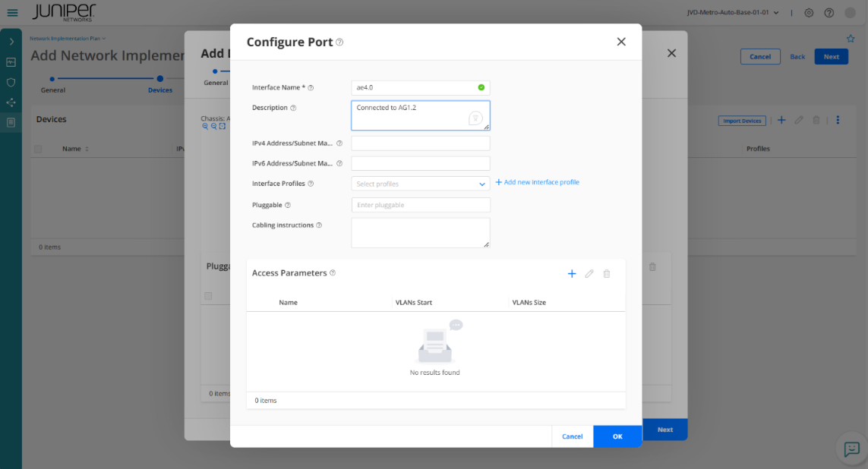Go to Devices step in the wizard
The width and height of the screenshot is (868, 469).
click(x=160, y=84)
